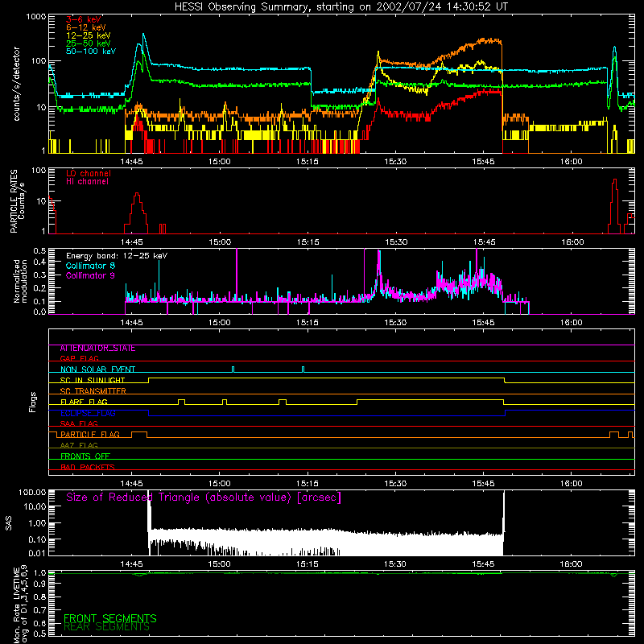Click the 10.00 tick label on SAS axis

point(35,506)
